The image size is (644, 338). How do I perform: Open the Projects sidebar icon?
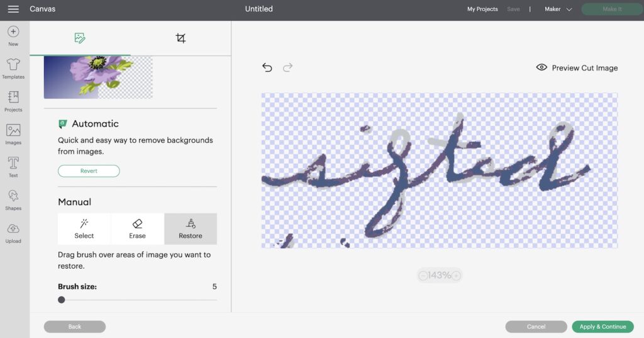[13, 97]
